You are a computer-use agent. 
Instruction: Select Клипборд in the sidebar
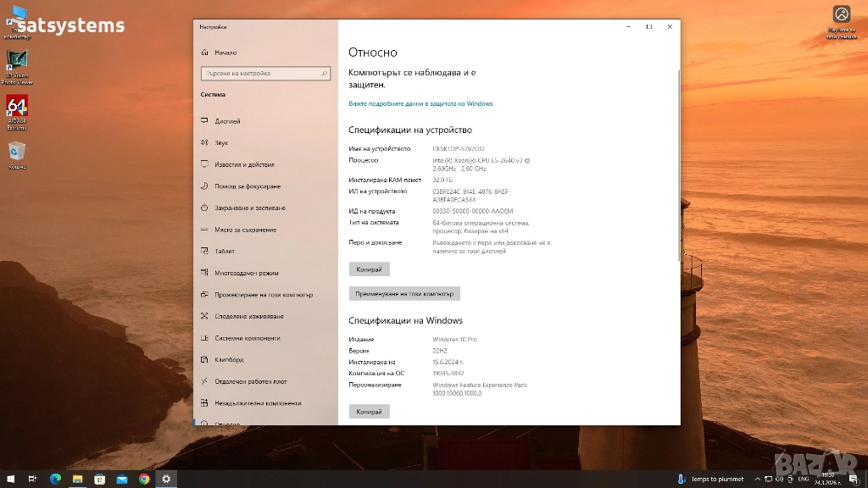click(229, 359)
